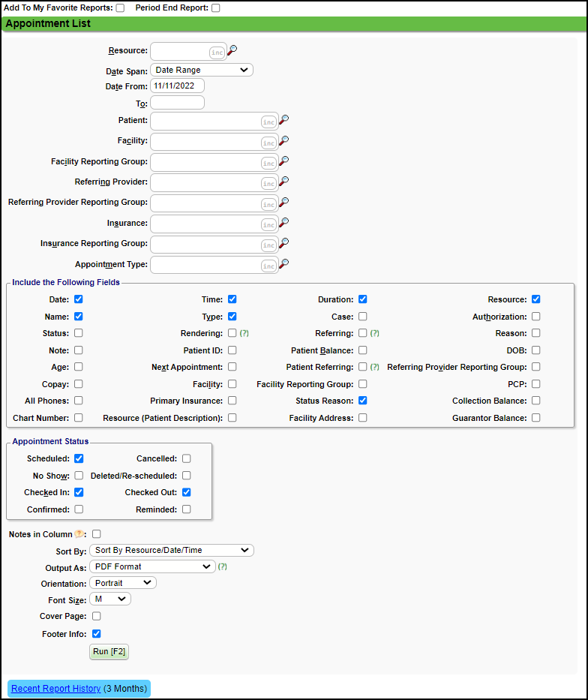Click the help icon next to Notes in Column
588x700 pixels.
pyautogui.click(x=79, y=533)
